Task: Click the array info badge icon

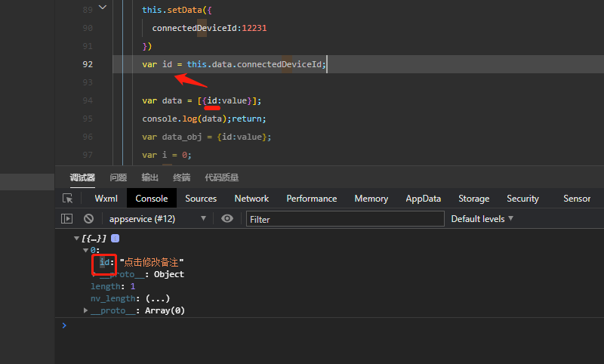Action: click(116, 239)
